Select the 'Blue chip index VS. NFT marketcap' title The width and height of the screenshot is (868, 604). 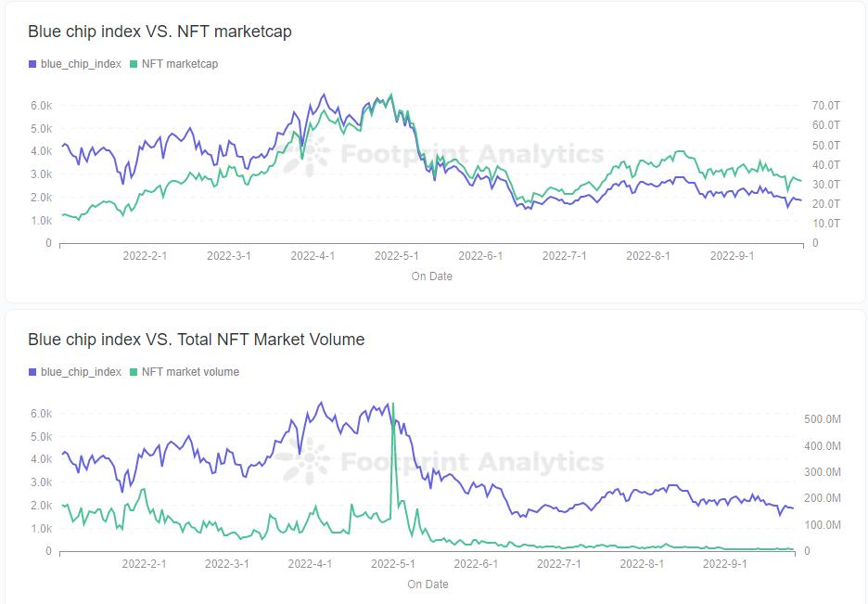coord(160,32)
